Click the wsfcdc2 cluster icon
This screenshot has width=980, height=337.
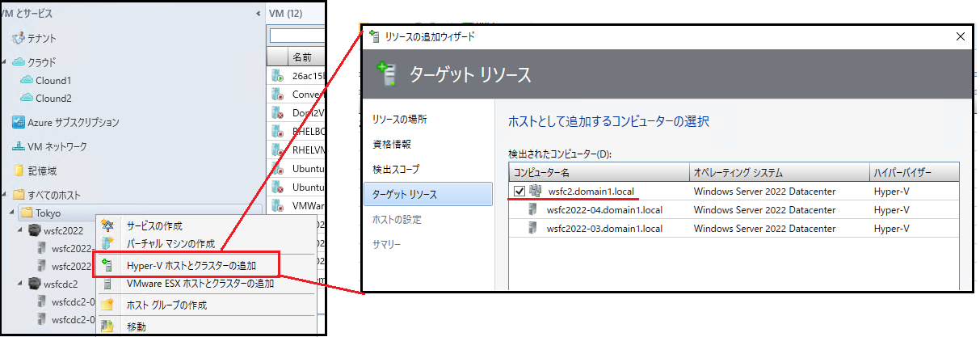point(35,284)
